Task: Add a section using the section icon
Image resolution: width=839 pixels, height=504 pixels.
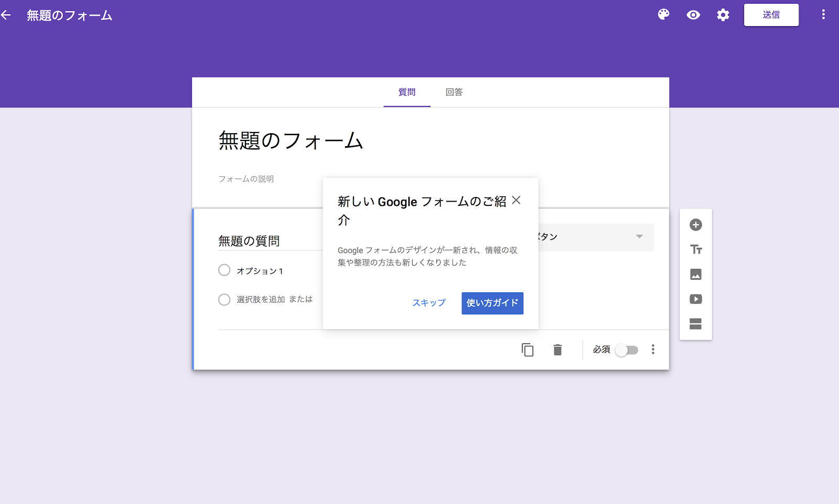Action: pyautogui.click(x=696, y=324)
